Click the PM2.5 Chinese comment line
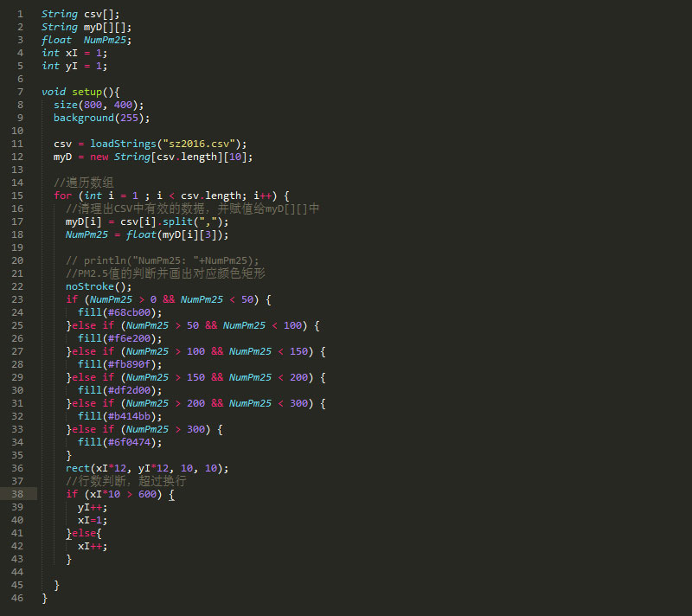The image size is (692, 616). tap(165, 273)
